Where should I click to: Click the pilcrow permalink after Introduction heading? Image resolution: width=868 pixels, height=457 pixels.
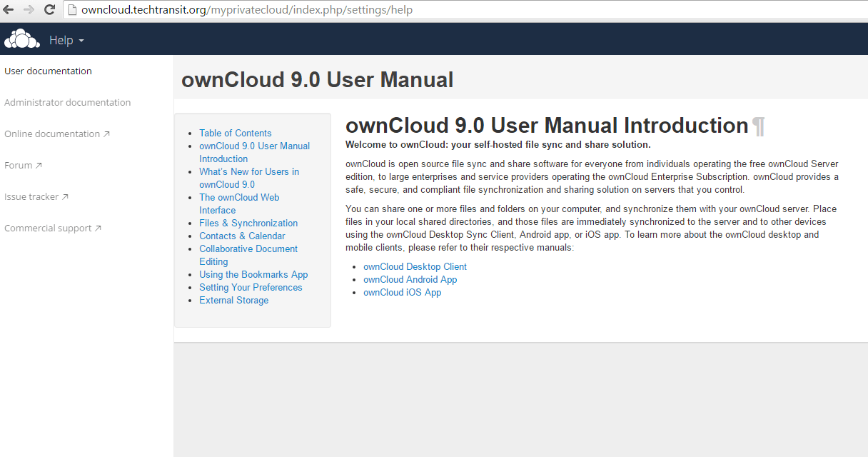tap(758, 126)
